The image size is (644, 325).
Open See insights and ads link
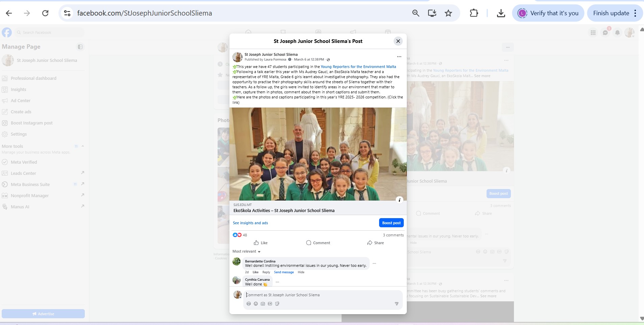(250, 223)
